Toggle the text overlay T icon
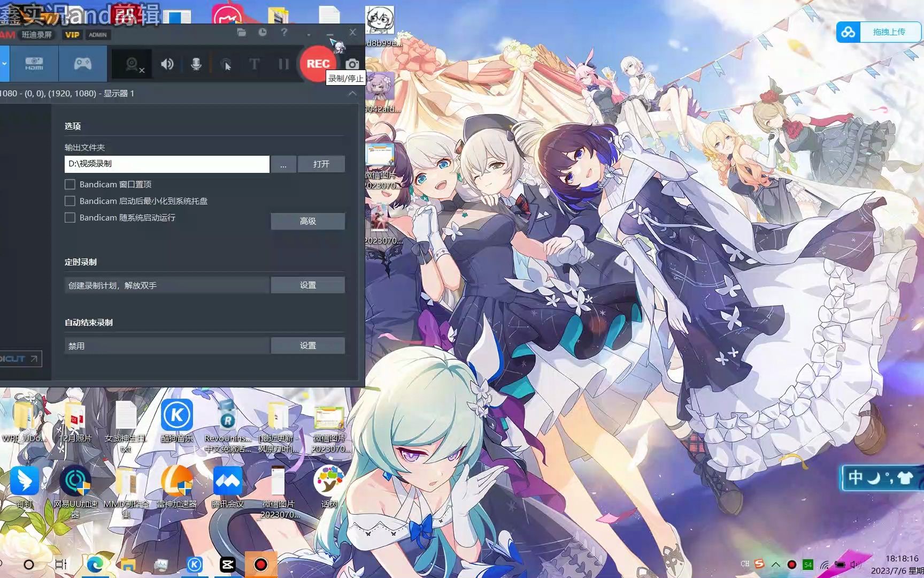Screen dimensions: 924x578 tap(255, 64)
